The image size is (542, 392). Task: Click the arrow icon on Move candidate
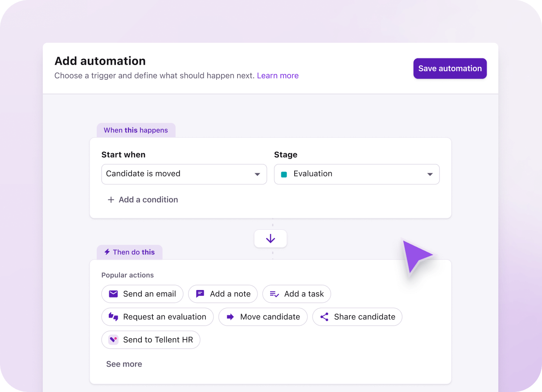[230, 317]
